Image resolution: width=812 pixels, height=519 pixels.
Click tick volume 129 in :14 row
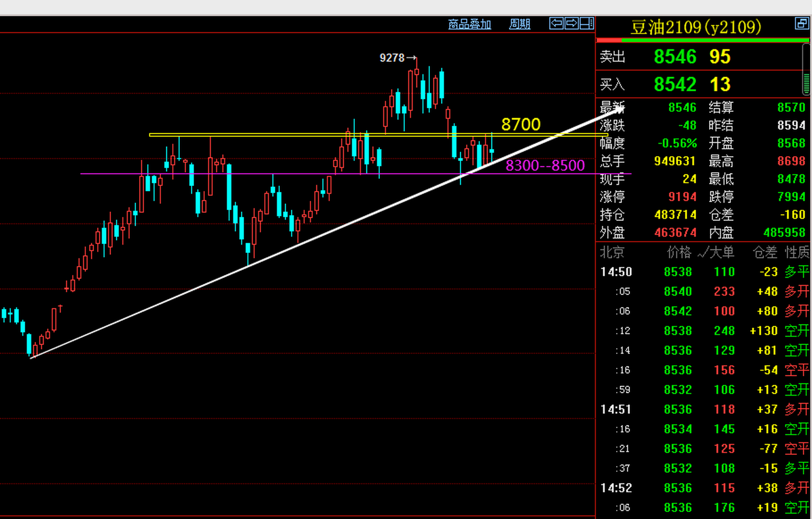click(x=724, y=350)
